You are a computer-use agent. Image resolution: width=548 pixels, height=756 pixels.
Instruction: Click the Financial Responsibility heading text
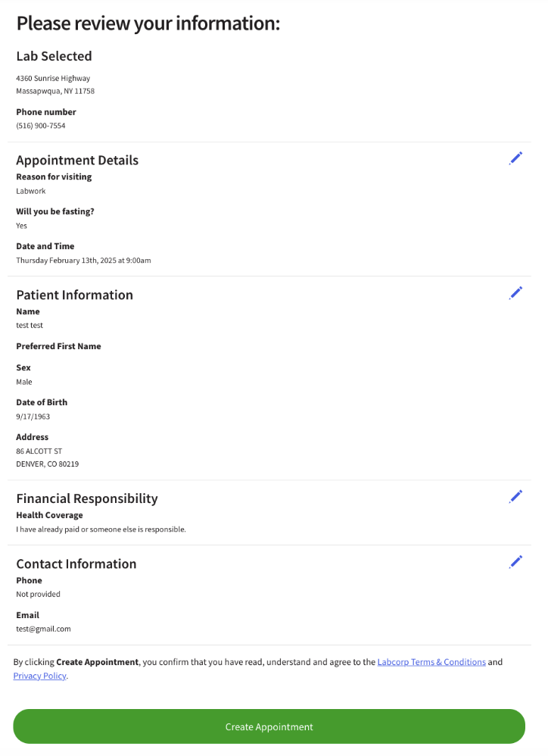[x=87, y=498]
